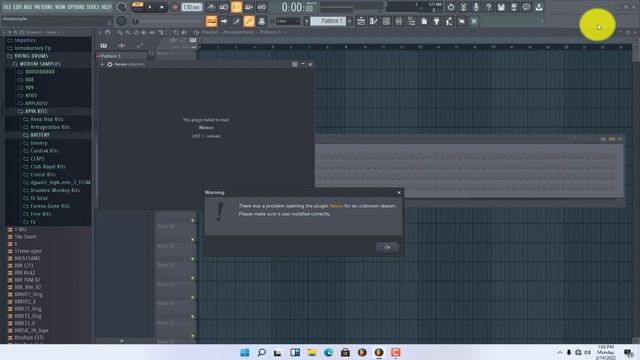Viewport: 640px width, 360px height.
Task: Open taskbar search magnifier
Action: pos(262,352)
